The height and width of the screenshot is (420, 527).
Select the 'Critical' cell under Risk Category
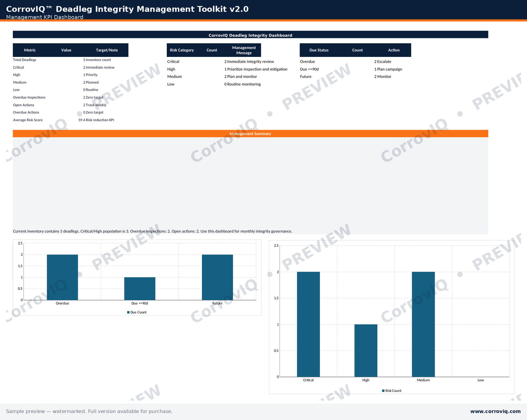[173, 62]
